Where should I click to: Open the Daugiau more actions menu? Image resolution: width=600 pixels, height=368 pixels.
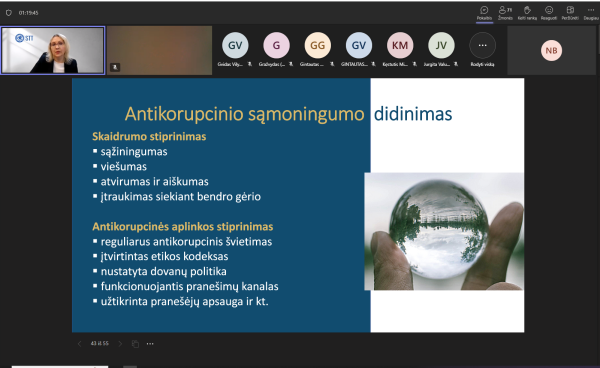591,13
